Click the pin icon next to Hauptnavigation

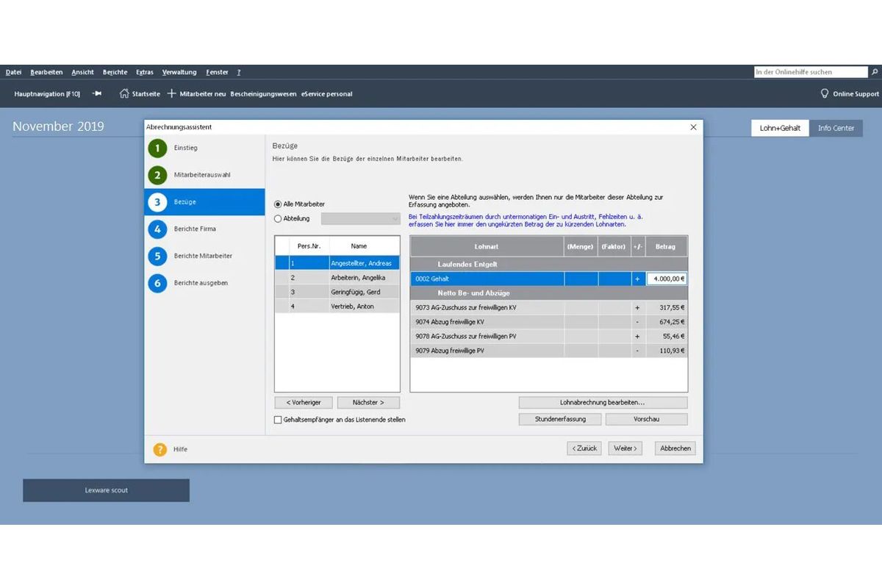pyautogui.click(x=96, y=94)
